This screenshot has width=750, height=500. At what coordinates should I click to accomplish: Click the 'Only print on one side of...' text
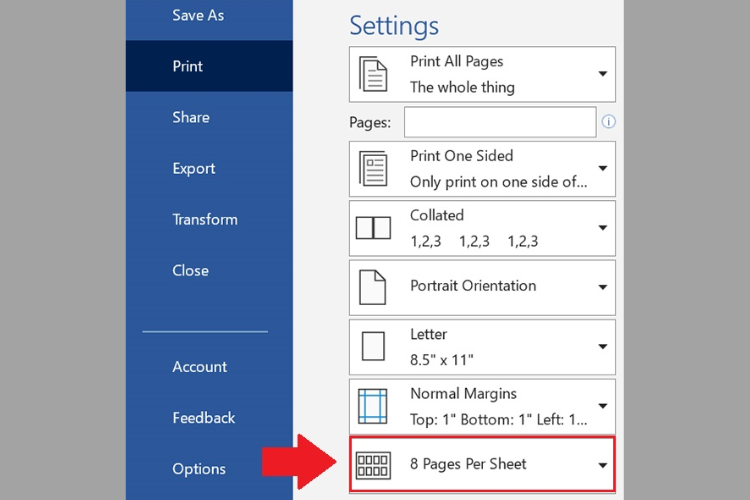(498, 182)
